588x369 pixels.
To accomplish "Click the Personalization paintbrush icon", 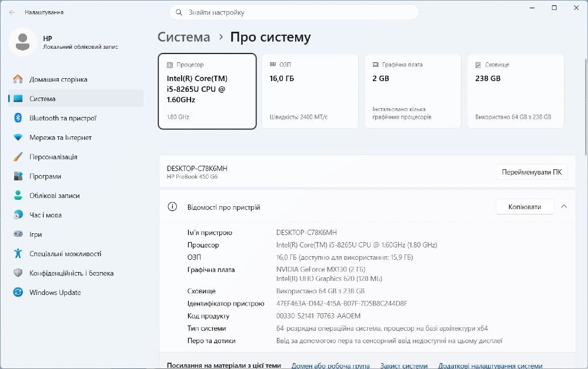I will tap(18, 157).
